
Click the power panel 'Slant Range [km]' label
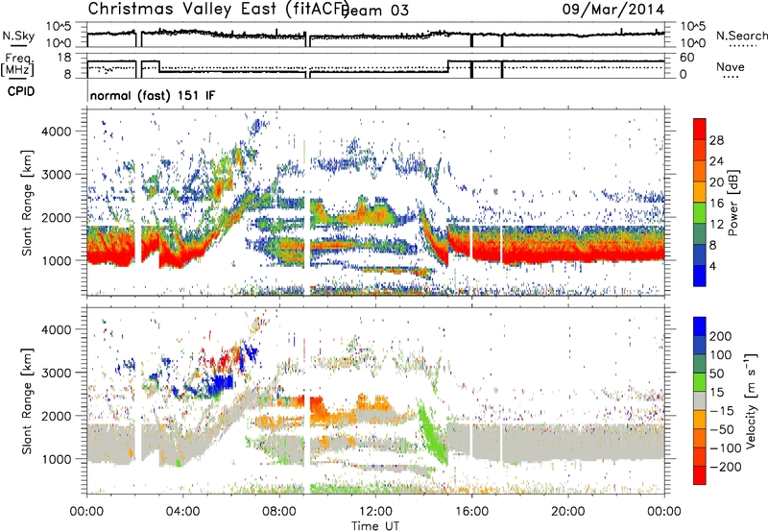click(x=26, y=203)
